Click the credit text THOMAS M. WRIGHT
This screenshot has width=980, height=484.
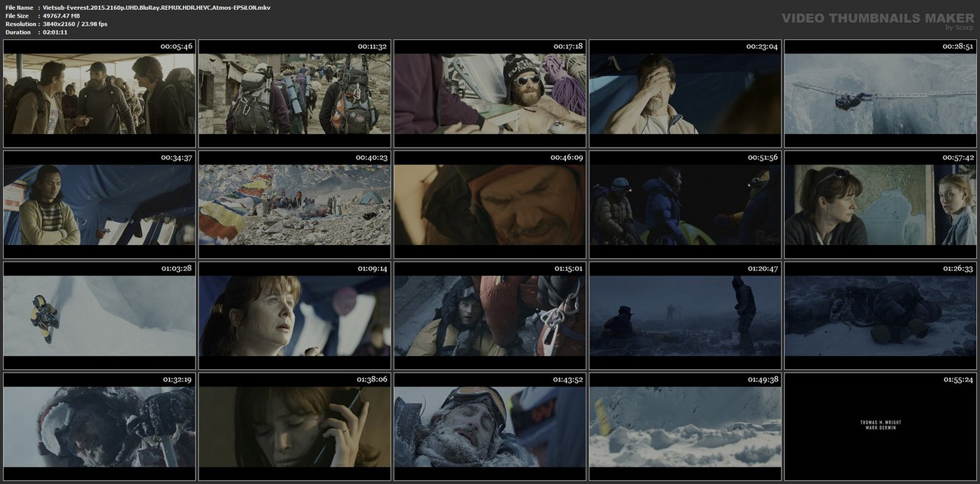(x=880, y=422)
